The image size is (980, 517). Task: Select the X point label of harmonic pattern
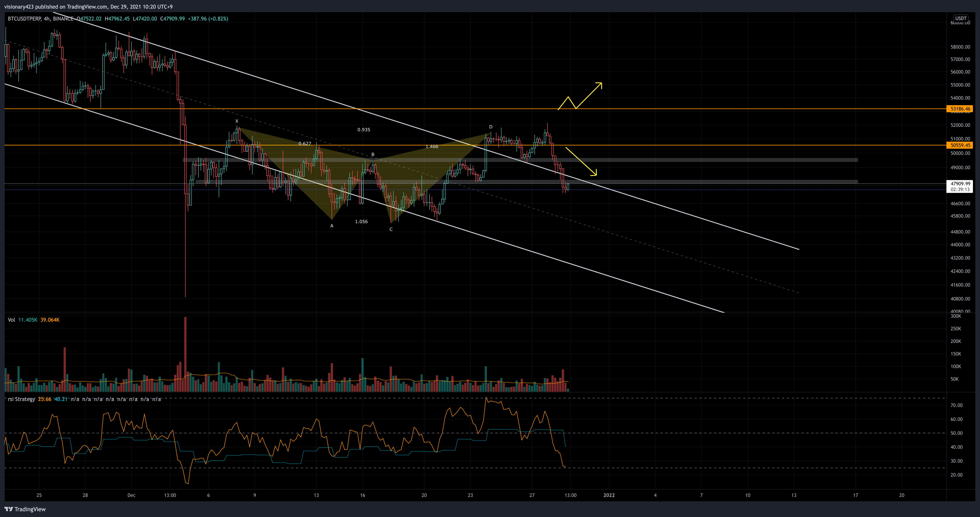tap(237, 121)
